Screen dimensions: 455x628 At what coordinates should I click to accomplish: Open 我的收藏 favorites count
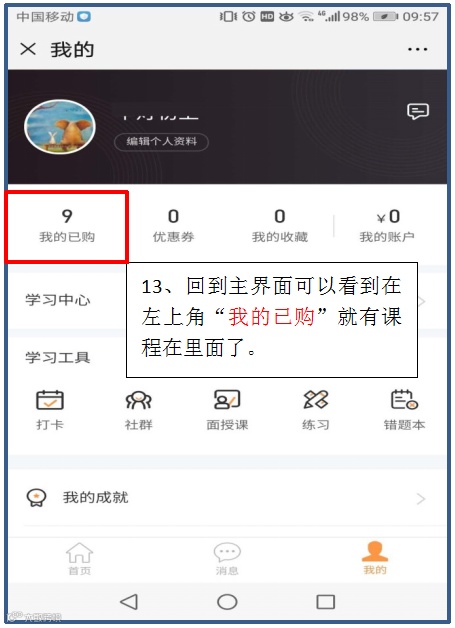click(280, 226)
